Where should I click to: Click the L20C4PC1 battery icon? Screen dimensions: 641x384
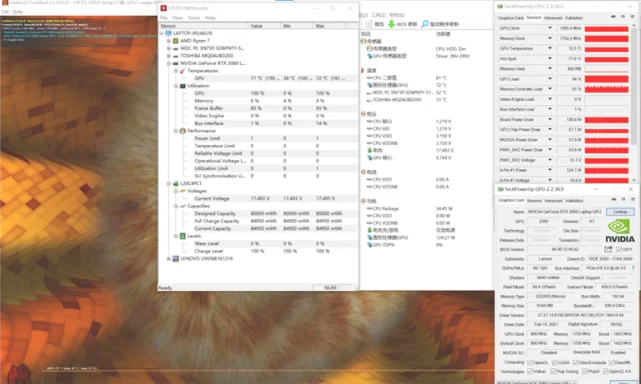point(176,184)
